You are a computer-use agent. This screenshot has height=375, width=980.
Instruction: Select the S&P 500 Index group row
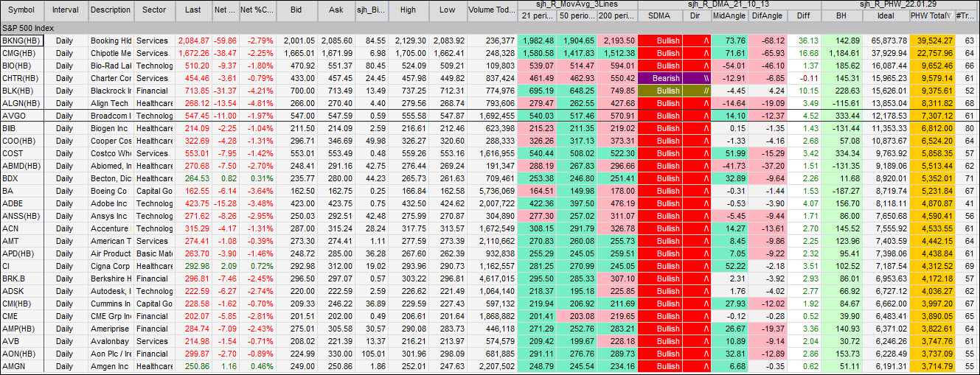(x=490, y=27)
